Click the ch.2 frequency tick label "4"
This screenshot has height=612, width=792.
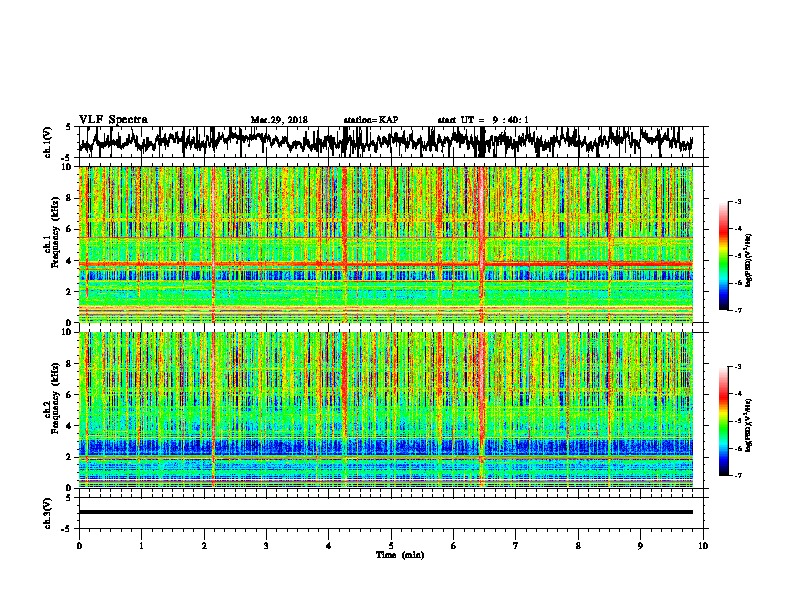(x=71, y=426)
